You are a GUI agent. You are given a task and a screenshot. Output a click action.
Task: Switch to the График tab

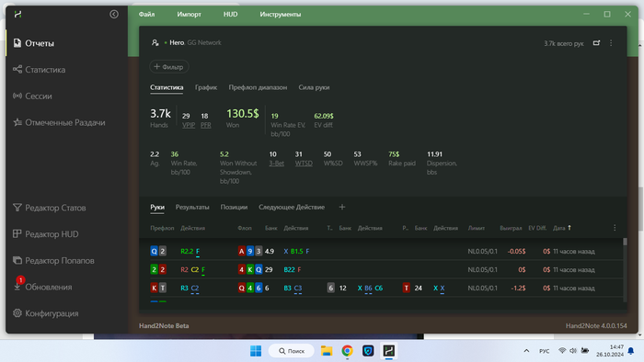[206, 87]
